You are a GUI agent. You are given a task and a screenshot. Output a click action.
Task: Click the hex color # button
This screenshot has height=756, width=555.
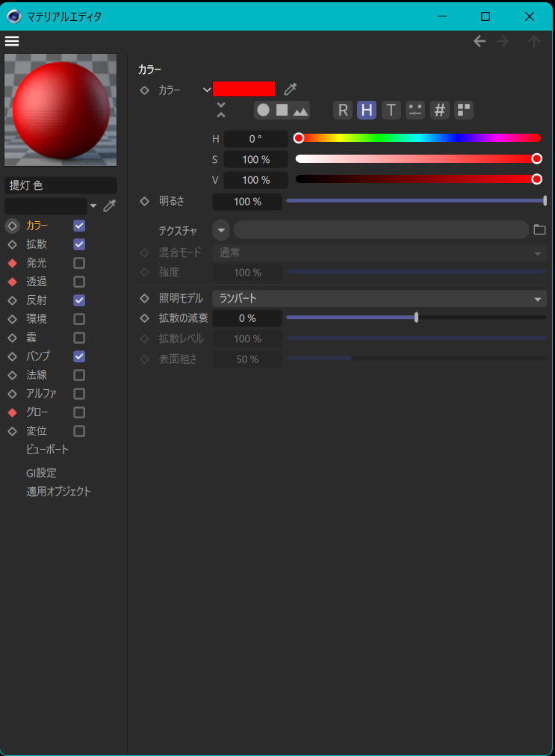click(x=440, y=111)
